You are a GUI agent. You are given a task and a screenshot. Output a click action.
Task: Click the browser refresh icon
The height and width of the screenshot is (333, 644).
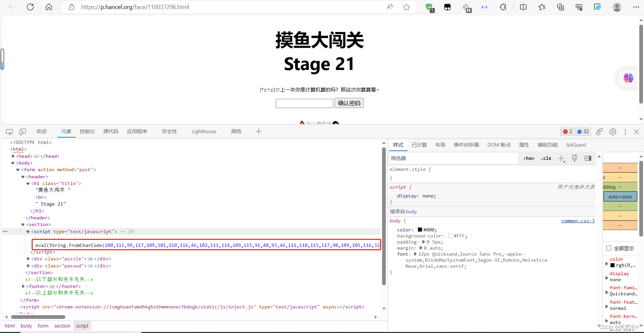(30, 7)
